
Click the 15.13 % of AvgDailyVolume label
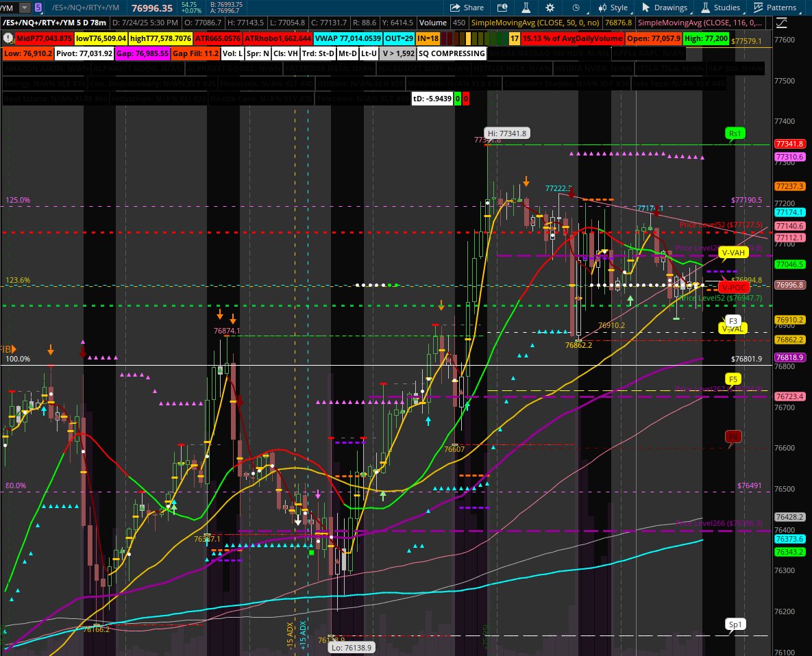(x=572, y=38)
